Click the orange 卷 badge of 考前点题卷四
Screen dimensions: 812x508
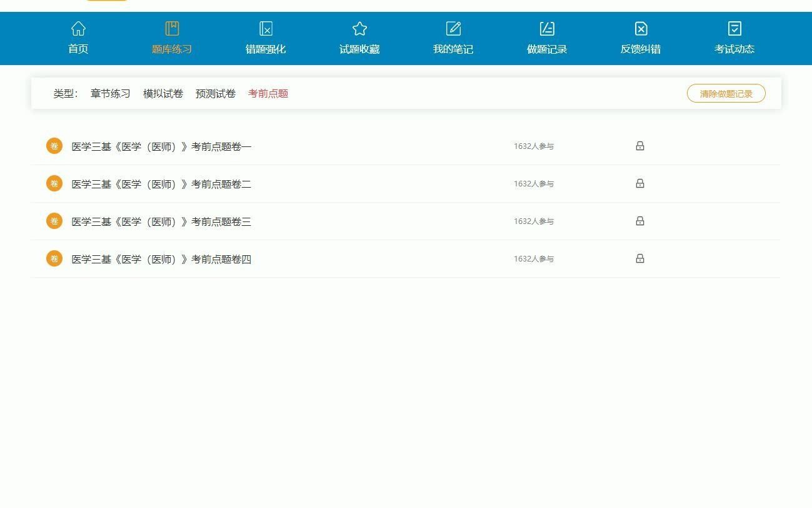[54, 258]
